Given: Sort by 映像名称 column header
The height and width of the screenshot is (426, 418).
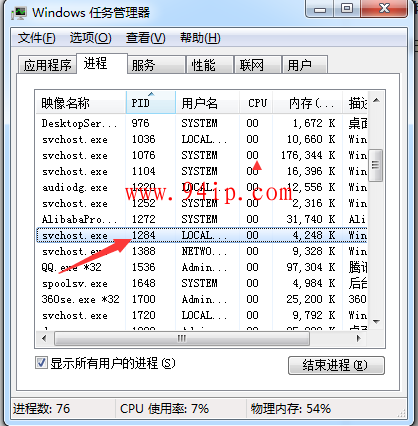Looking at the screenshot, I should click(x=81, y=103).
